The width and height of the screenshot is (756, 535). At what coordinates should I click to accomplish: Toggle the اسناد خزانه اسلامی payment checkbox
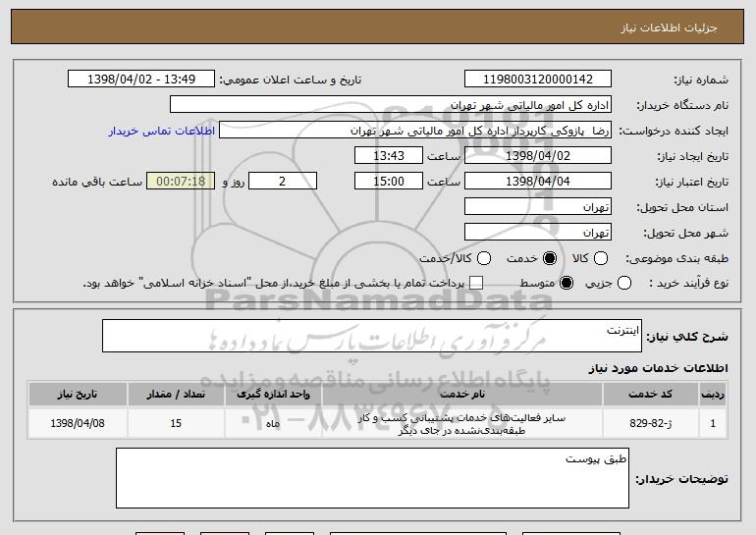pos(476,283)
